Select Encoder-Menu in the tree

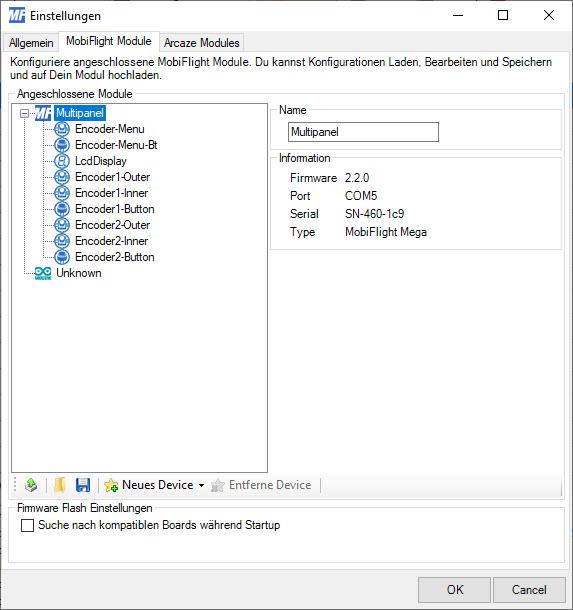(x=110, y=129)
